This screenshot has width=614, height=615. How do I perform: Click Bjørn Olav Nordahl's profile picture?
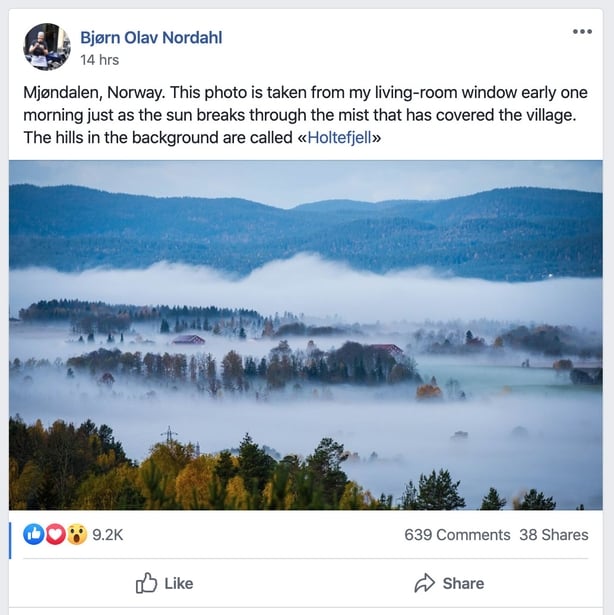46,47
